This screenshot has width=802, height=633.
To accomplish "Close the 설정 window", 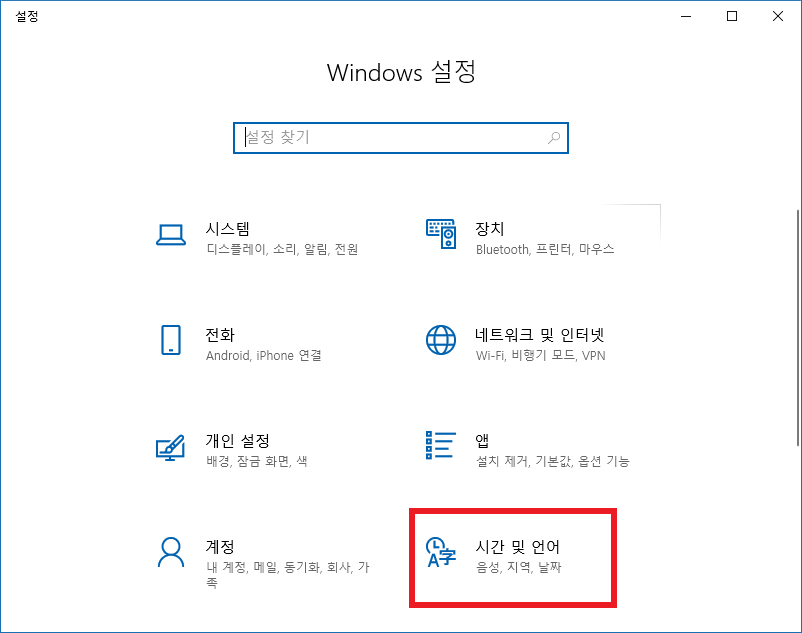I will (778, 16).
